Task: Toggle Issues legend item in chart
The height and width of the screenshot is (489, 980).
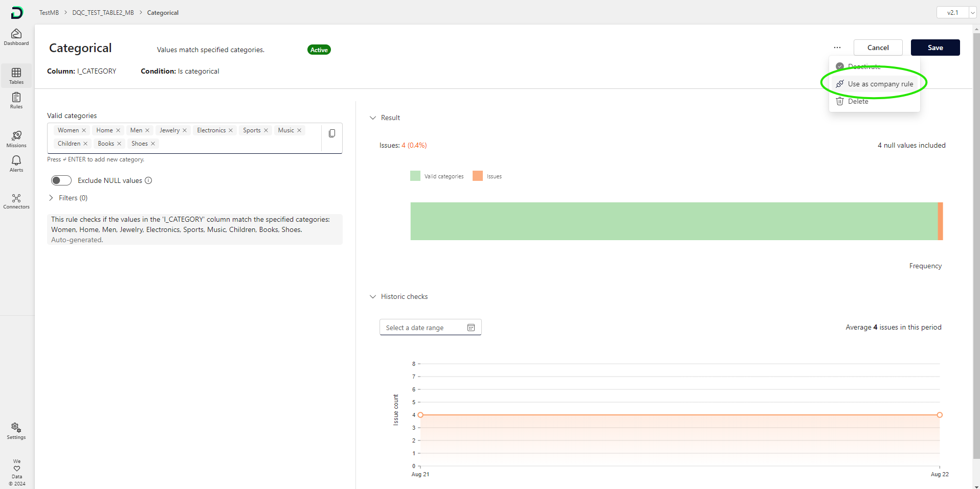Action: 487,176
